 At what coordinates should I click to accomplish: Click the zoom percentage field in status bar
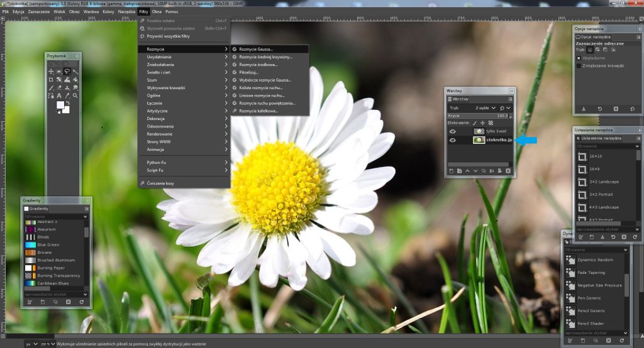click(x=47, y=344)
